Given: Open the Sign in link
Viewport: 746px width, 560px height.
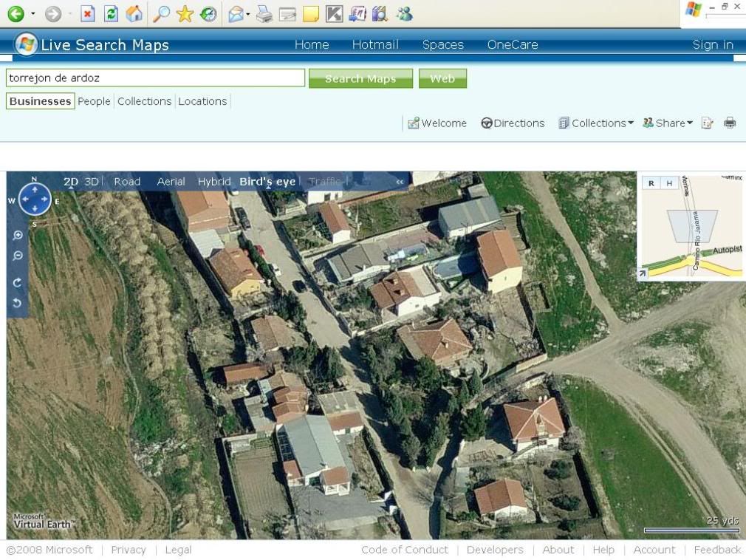Looking at the screenshot, I should [712, 45].
